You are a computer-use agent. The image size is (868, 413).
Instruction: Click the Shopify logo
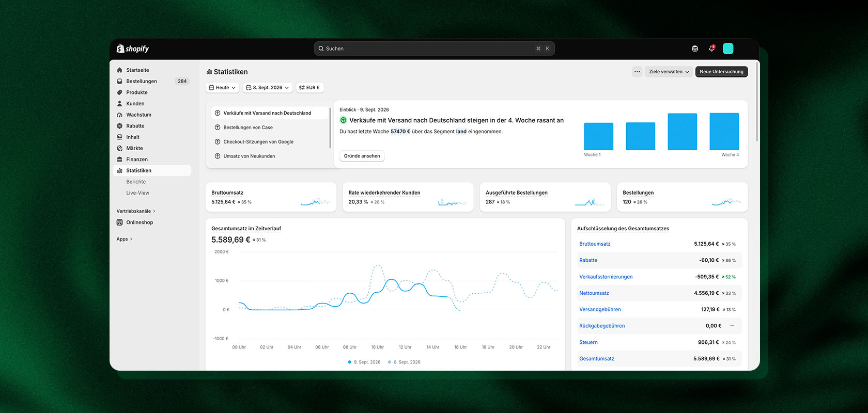tap(133, 49)
